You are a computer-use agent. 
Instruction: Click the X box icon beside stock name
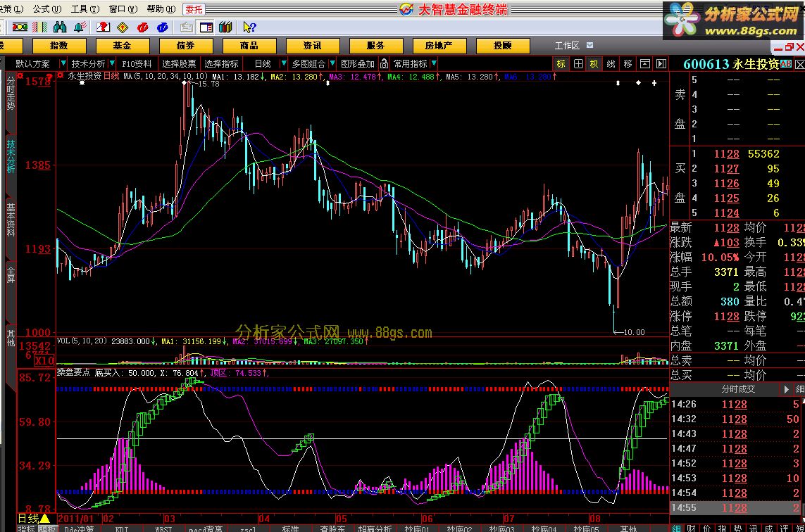pyautogui.click(x=799, y=65)
